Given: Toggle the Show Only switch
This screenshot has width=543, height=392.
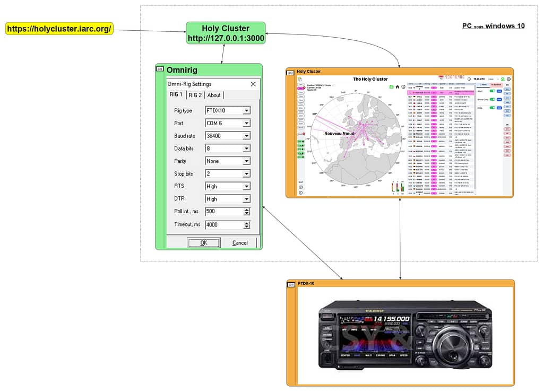Looking at the screenshot, I should pos(493,99).
